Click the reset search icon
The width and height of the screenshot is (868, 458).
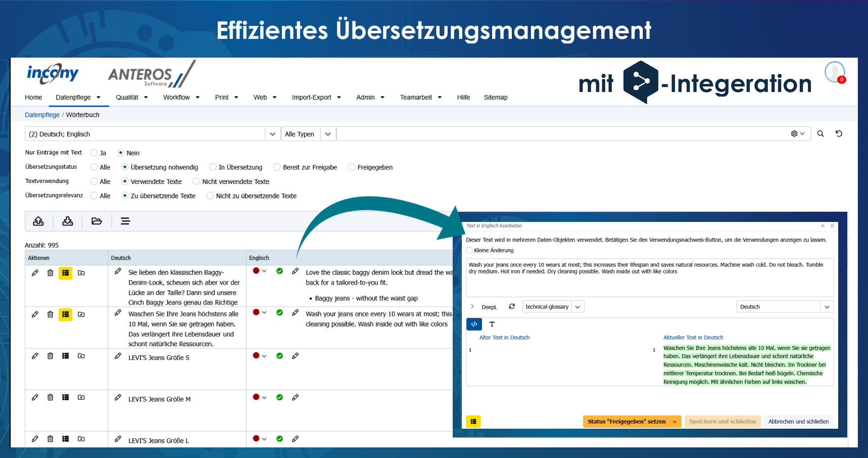click(x=839, y=134)
